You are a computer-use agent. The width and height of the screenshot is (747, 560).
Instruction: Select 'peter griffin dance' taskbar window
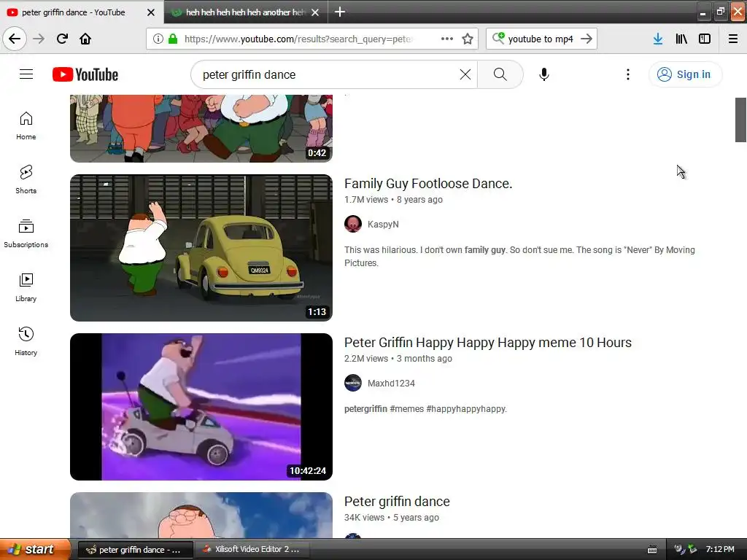135,550
